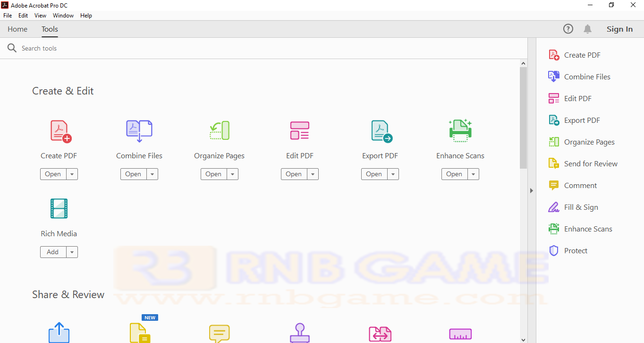Viewport: 644px width, 343px height.
Task: Click Open button under Combine Files
Action: tap(133, 174)
